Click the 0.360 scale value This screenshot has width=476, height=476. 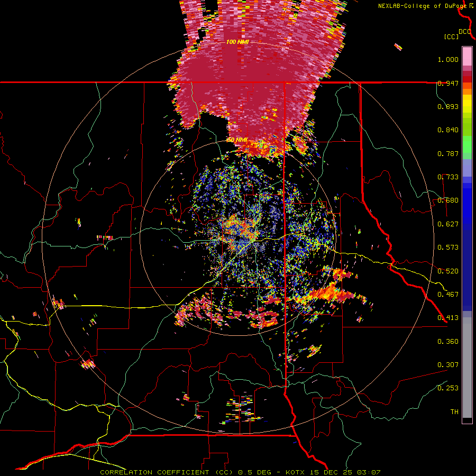(x=448, y=342)
